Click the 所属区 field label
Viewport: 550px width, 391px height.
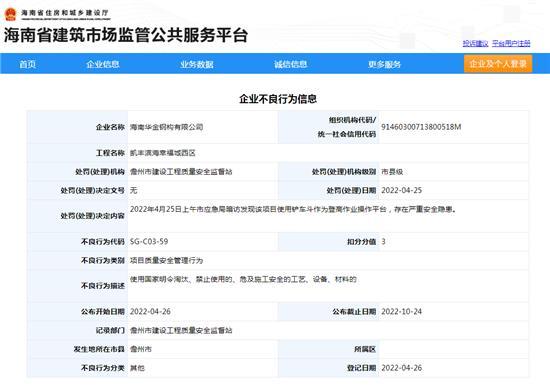coord(365,349)
